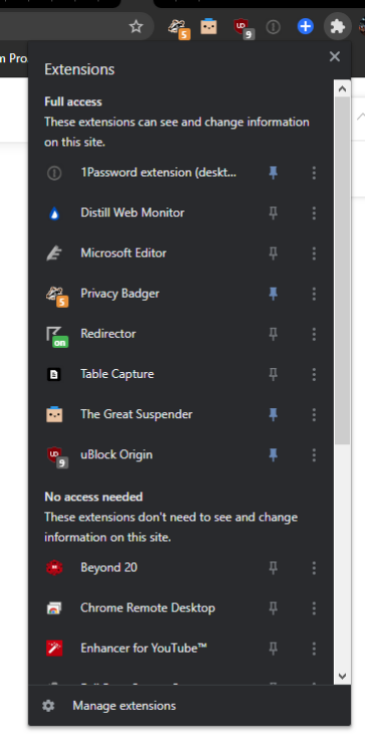Pin Microsoft Editor to the toolbar
Screen dimensions: 365x749
tap(273, 253)
